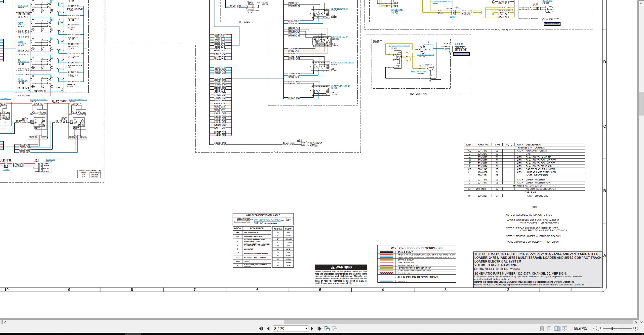Click the purple machine control circuit swatch
Image resolution: width=644 pixels, height=335 pixels.
pos(386,265)
